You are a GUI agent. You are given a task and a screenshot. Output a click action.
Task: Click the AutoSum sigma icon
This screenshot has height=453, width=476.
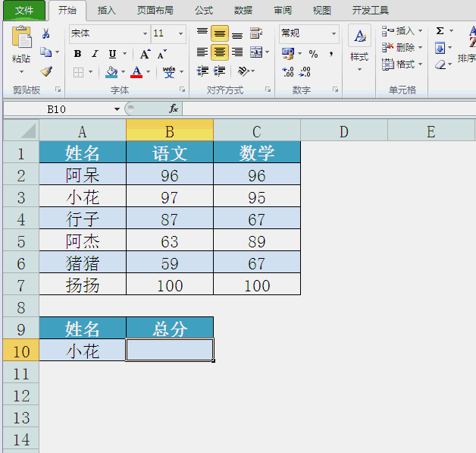[440, 30]
